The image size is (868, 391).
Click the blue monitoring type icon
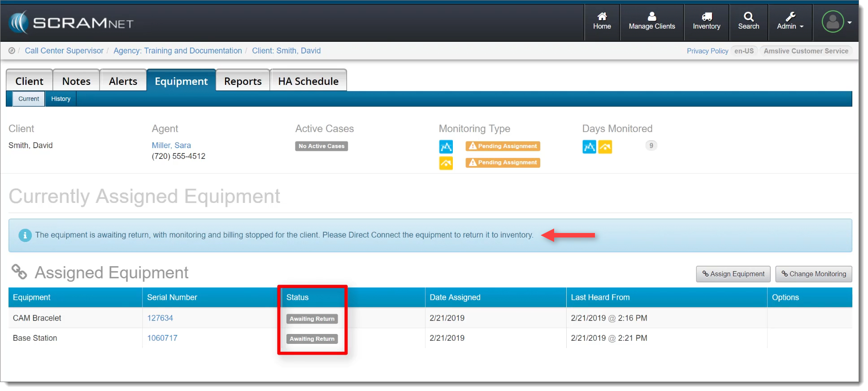coord(446,146)
